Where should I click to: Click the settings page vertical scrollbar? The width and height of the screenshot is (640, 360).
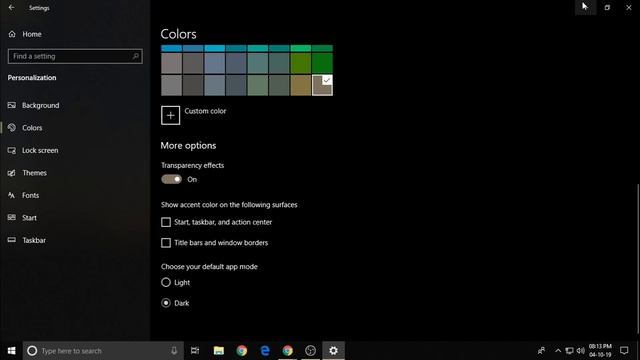pyautogui.click(x=638, y=259)
